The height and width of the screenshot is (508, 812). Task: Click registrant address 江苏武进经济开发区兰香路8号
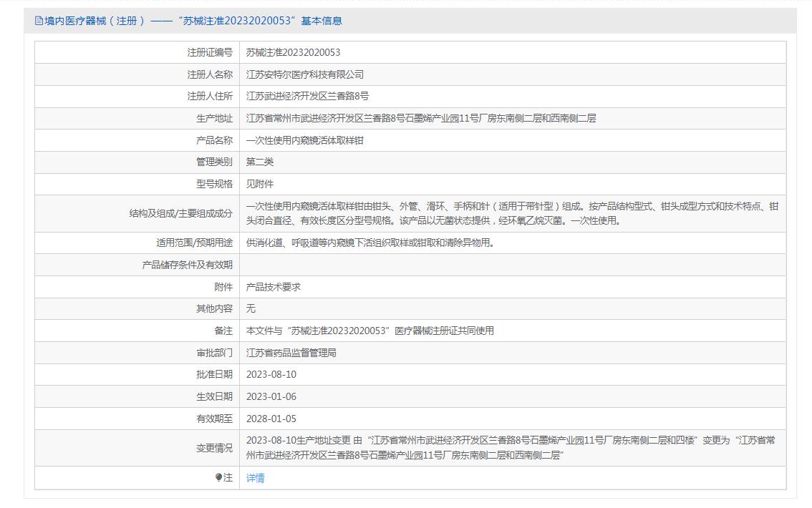[x=307, y=96]
